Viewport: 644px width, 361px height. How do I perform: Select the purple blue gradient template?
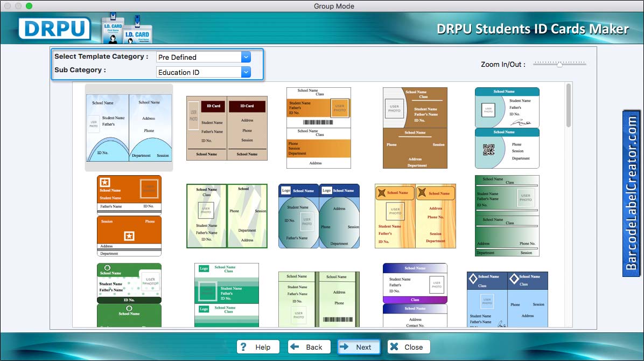(x=415, y=295)
